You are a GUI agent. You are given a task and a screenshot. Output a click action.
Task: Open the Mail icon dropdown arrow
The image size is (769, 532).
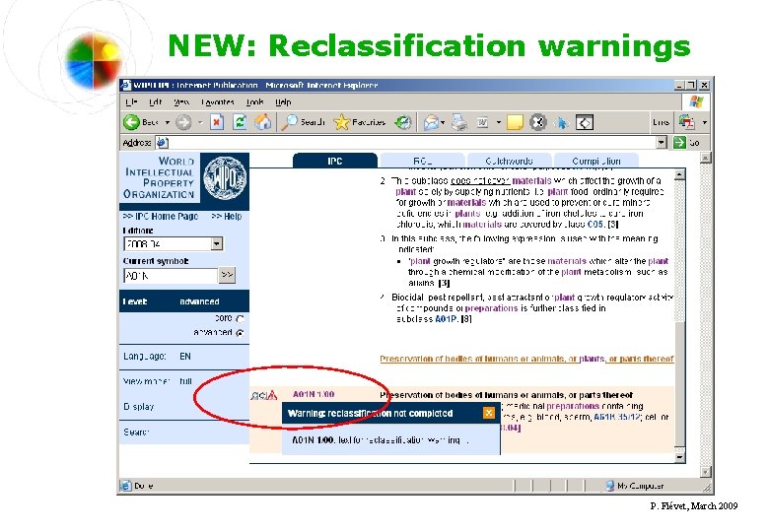(x=443, y=122)
